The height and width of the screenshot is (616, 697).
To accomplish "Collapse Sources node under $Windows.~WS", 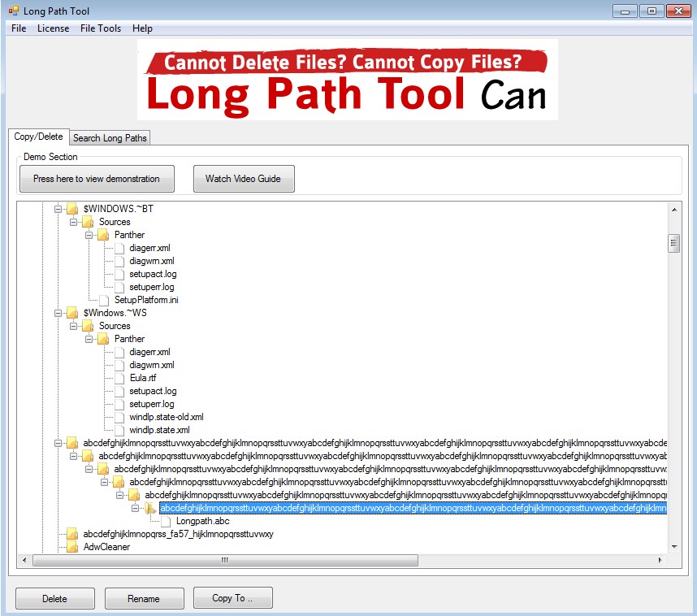I will [73, 326].
